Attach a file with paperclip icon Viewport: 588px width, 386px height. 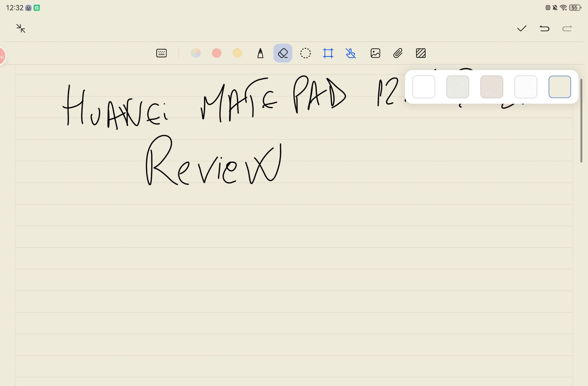(398, 53)
